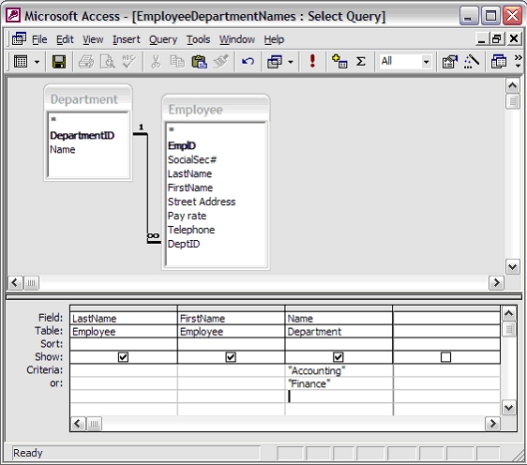Open the View menu

93,39
